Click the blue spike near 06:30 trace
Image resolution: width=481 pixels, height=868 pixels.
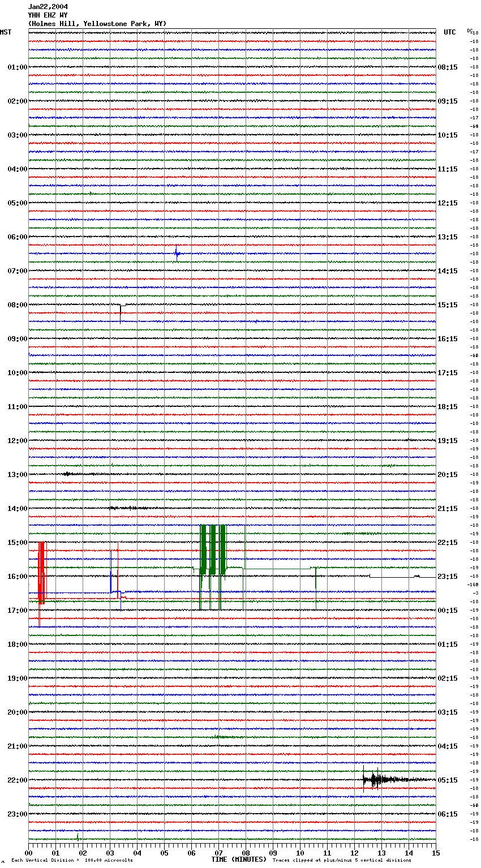click(x=177, y=253)
